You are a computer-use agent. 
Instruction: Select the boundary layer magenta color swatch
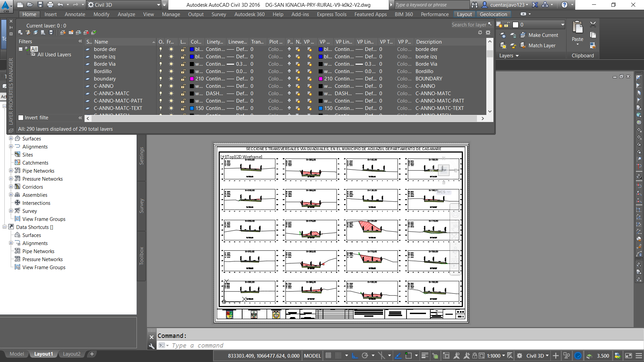(x=191, y=79)
